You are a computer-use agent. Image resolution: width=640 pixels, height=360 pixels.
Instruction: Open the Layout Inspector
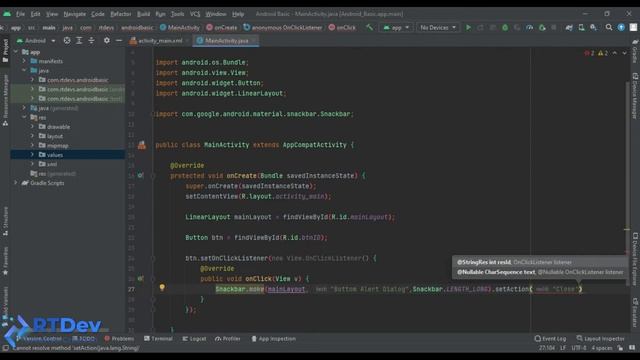(x=600, y=339)
